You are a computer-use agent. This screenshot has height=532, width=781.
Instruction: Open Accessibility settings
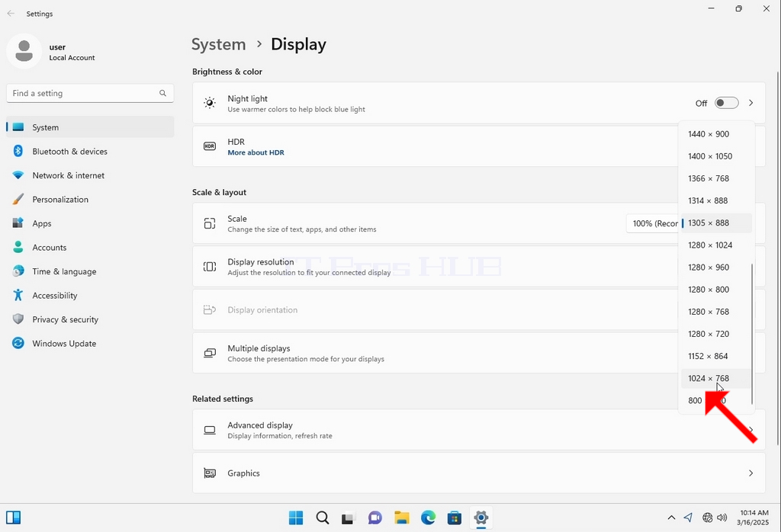pos(90,296)
